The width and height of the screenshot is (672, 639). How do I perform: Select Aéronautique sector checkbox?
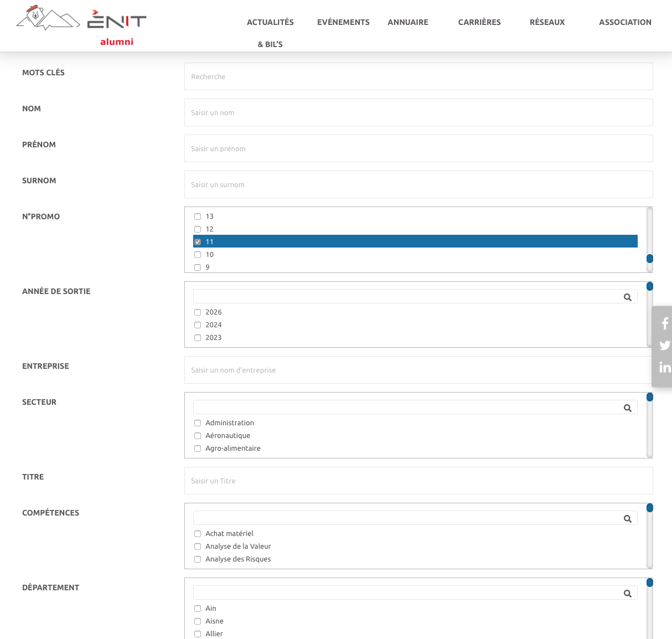click(198, 436)
